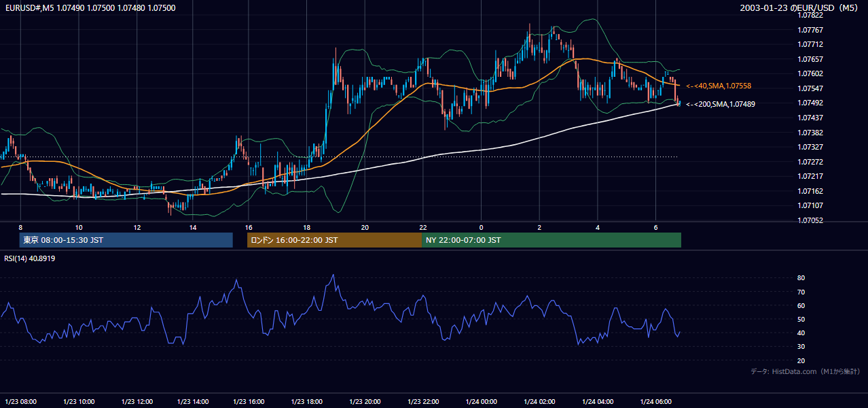Click the RSI axis level 80
Viewport: 868px width, 408px height.
coord(801,278)
